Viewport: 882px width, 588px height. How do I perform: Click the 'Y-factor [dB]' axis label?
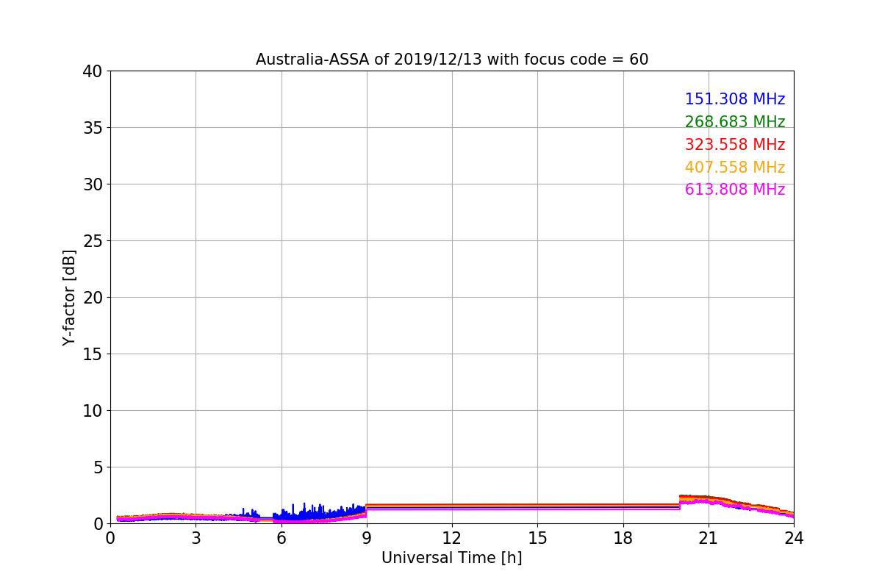[x=69, y=297]
